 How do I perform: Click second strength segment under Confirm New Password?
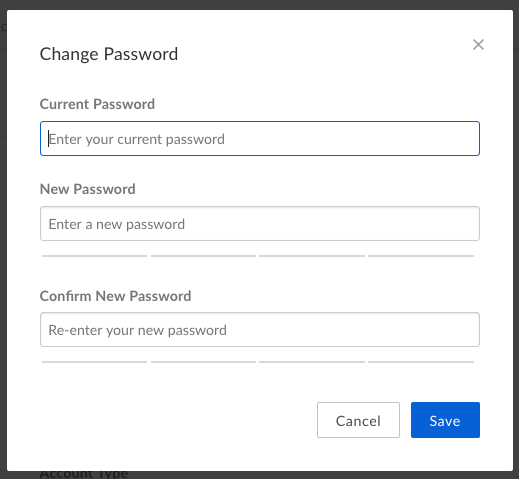point(203,362)
